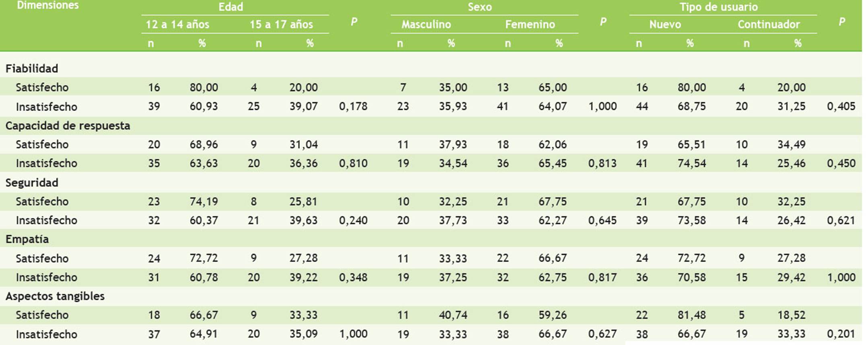Select the Capacidad de respuesta section row

[68, 126]
